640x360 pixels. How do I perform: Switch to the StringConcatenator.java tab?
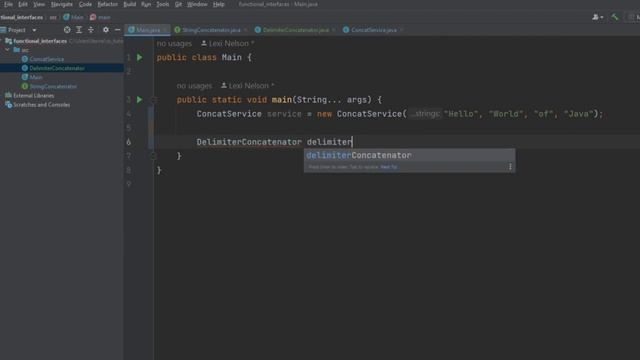click(x=211, y=30)
